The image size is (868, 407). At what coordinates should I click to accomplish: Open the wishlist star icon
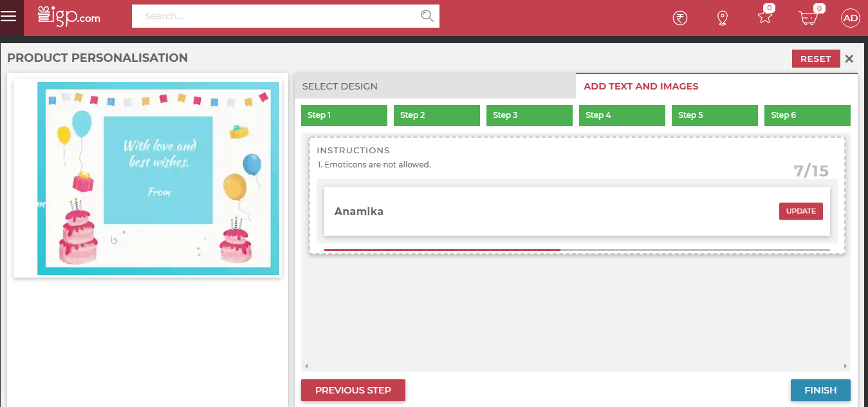[764, 17]
